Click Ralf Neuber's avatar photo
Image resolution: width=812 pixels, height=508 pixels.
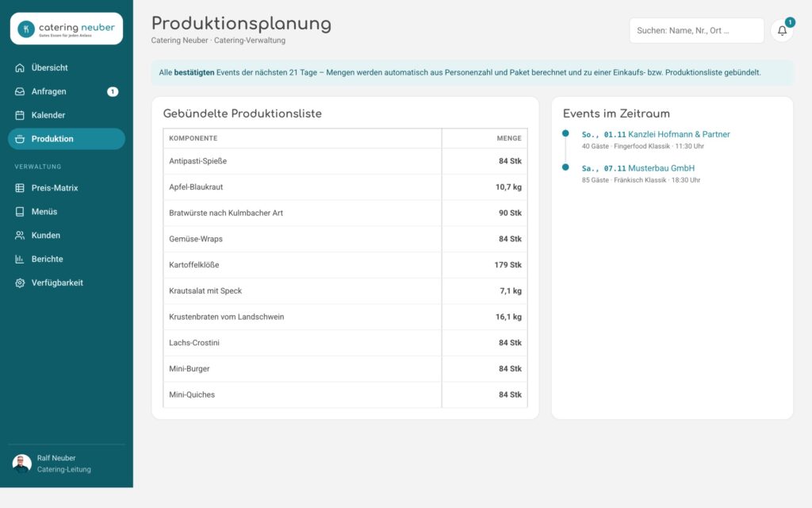coord(21,464)
